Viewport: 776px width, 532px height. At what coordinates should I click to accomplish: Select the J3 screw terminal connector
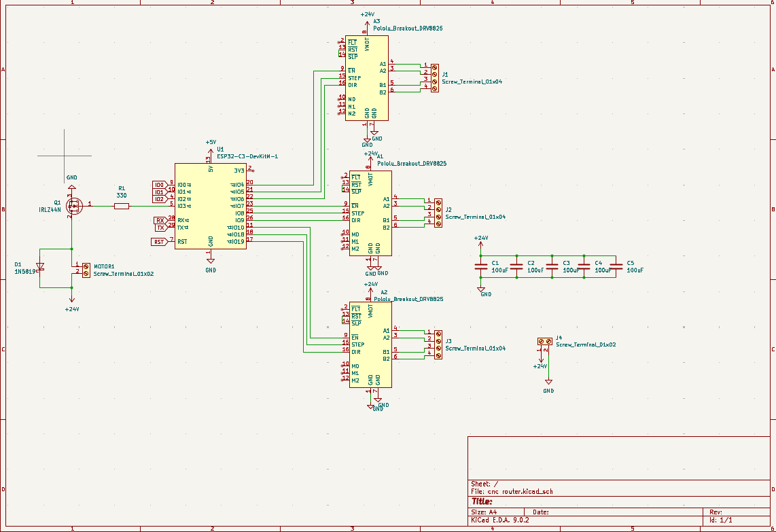point(438,344)
